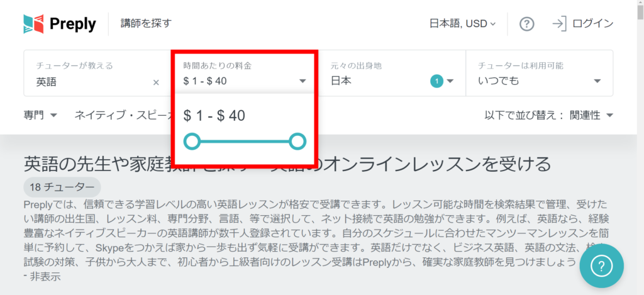This screenshot has height=295, width=644.
Task: Click the maximum price slider handle
Action: [297, 142]
